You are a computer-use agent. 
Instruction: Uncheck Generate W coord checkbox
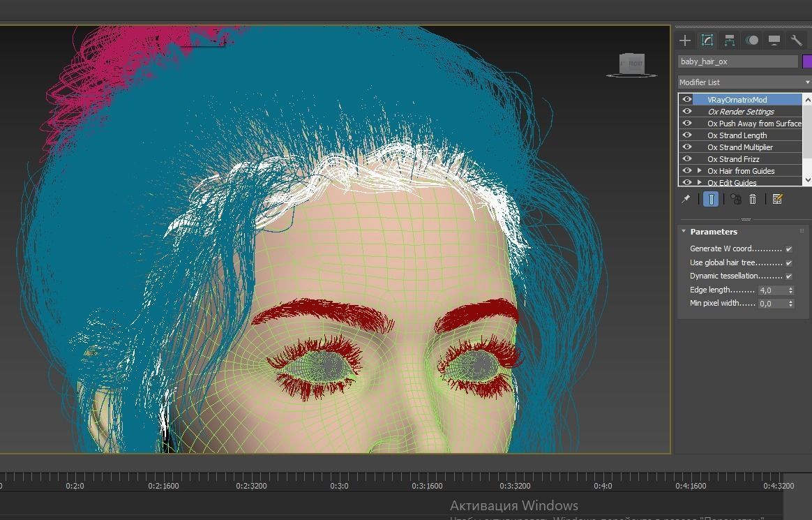tap(789, 249)
